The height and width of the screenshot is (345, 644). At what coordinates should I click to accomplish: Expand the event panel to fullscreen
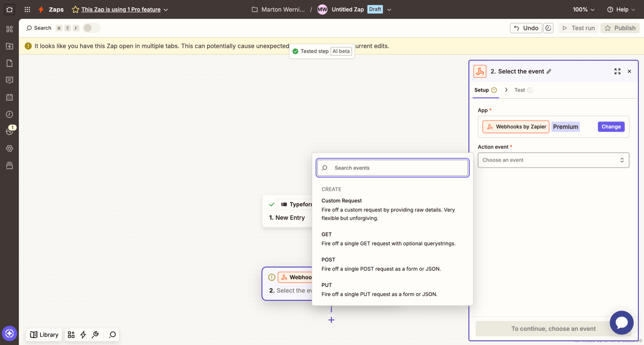click(617, 71)
